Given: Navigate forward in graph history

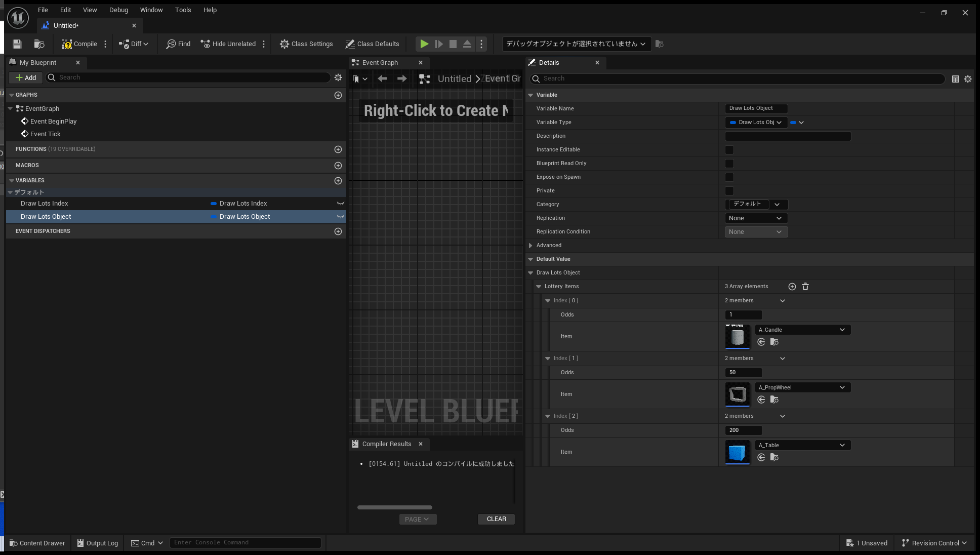Looking at the screenshot, I should point(402,78).
